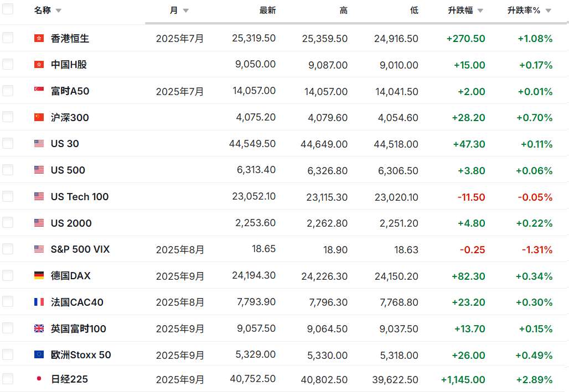569x392 pixels.
Task: Check the box for 英国富时100
Action: click(8, 327)
